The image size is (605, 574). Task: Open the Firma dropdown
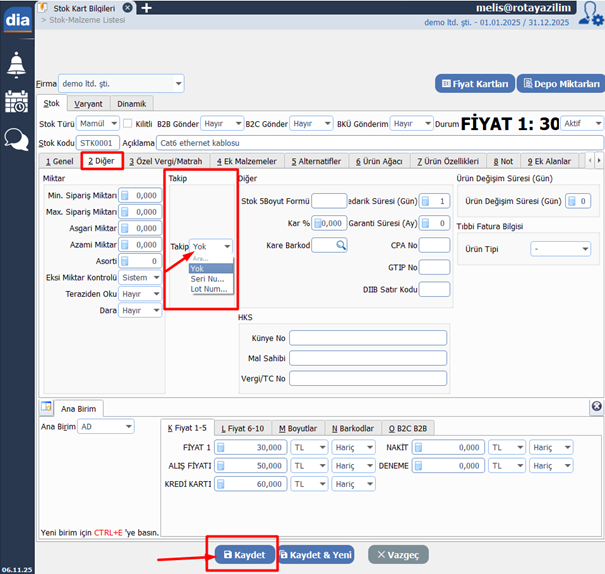(x=177, y=84)
